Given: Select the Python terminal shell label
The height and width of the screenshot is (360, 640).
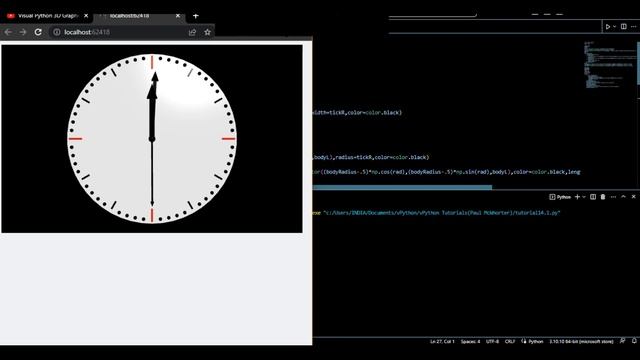Looking at the screenshot, I should pos(560,197).
